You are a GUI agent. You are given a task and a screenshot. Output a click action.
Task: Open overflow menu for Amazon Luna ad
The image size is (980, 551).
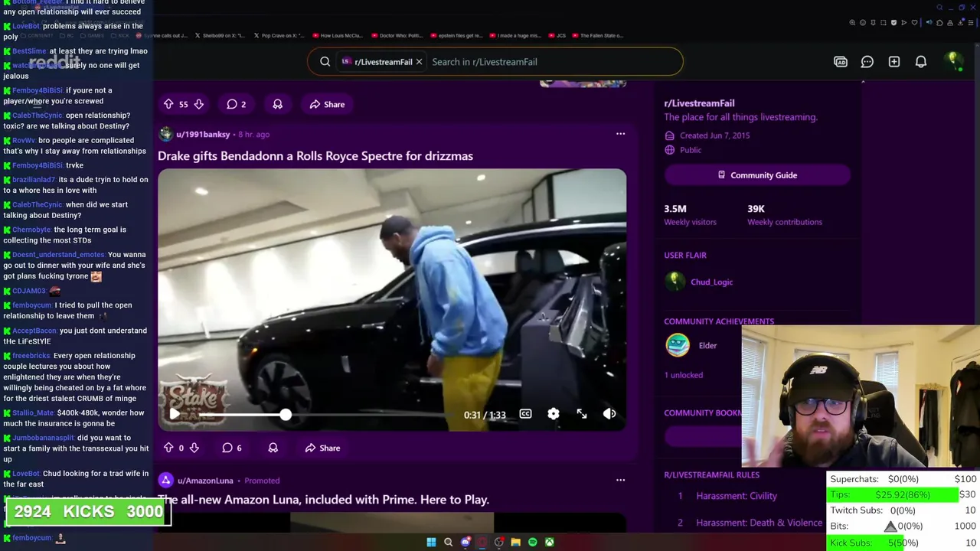click(x=620, y=481)
